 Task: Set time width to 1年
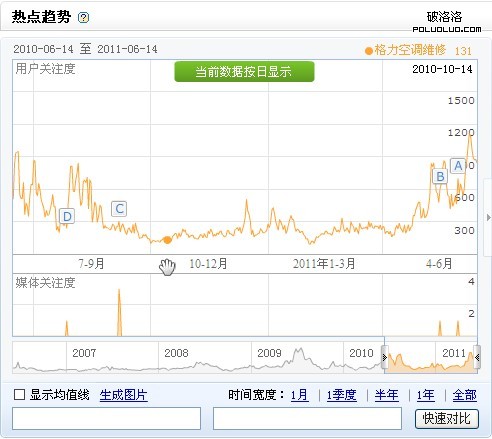pos(426,395)
